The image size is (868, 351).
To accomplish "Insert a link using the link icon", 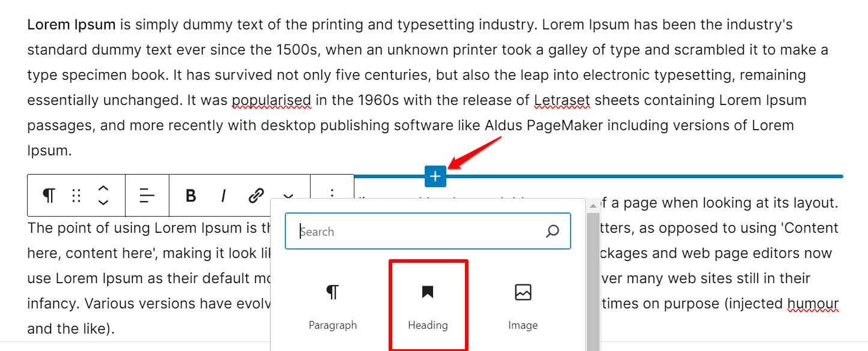I will pyautogui.click(x=256, y=196).
